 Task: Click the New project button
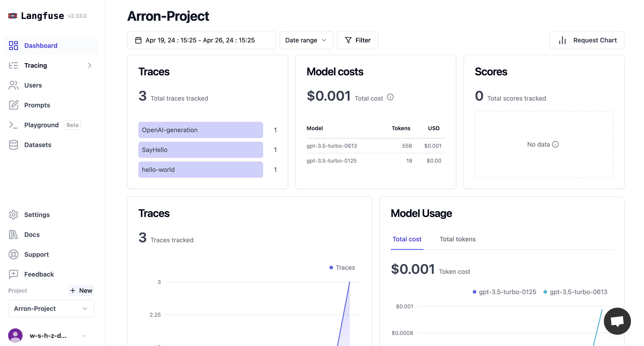pos(81,291)
